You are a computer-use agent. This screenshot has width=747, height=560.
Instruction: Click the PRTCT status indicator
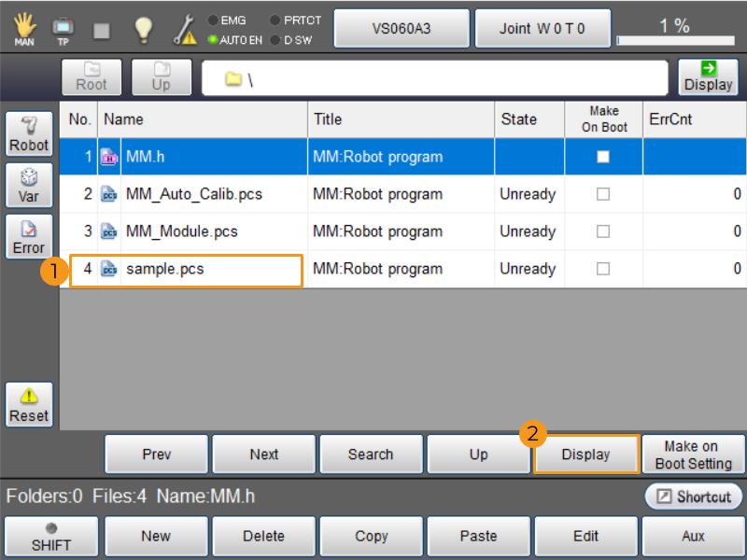click(296, 21)
